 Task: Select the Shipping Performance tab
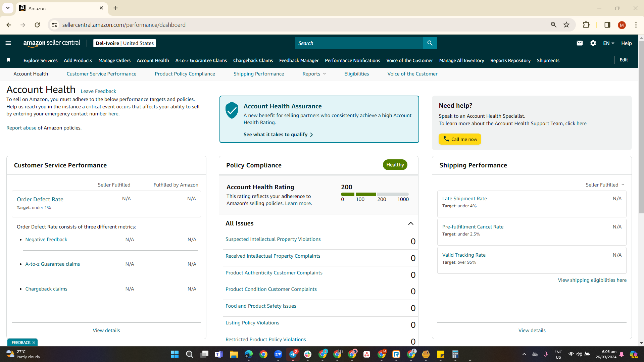(259, 74)
